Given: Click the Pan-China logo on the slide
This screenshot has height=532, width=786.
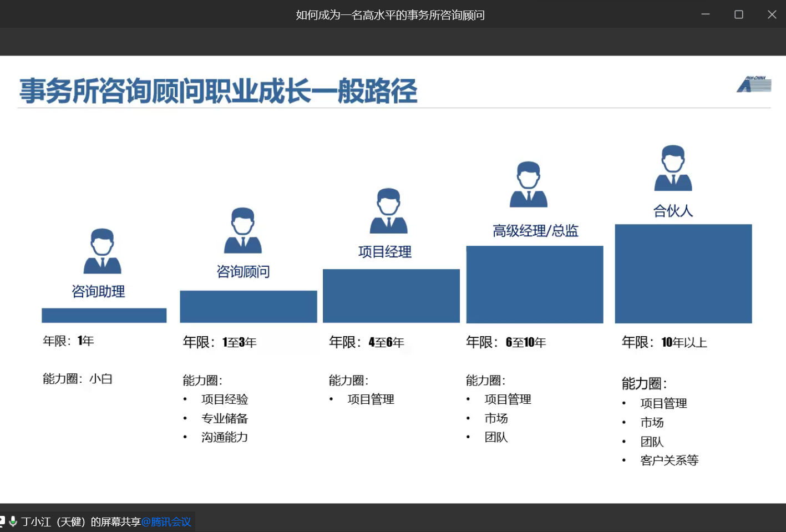Looking at the screenshot, I should (754, 84).
